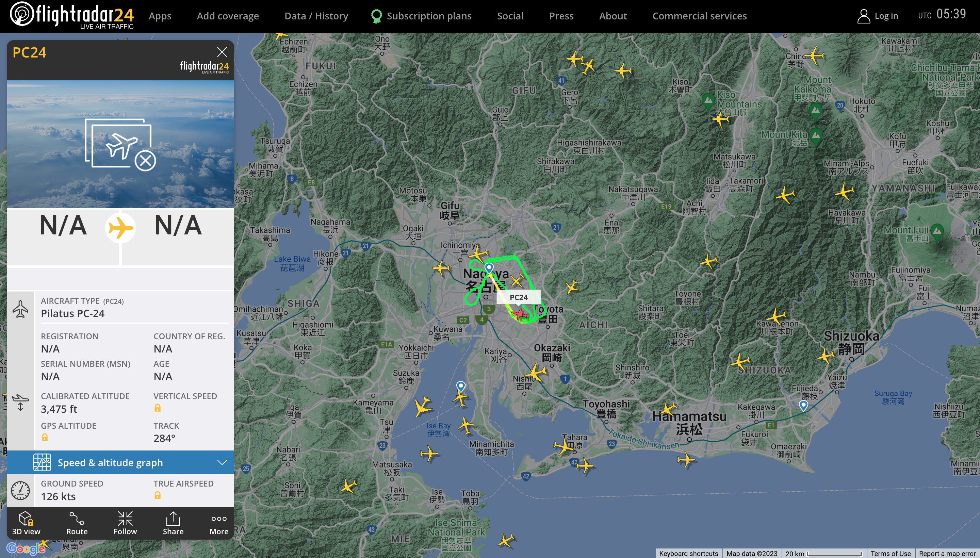Select the aircraft near Tahara

tap(563, 446)
